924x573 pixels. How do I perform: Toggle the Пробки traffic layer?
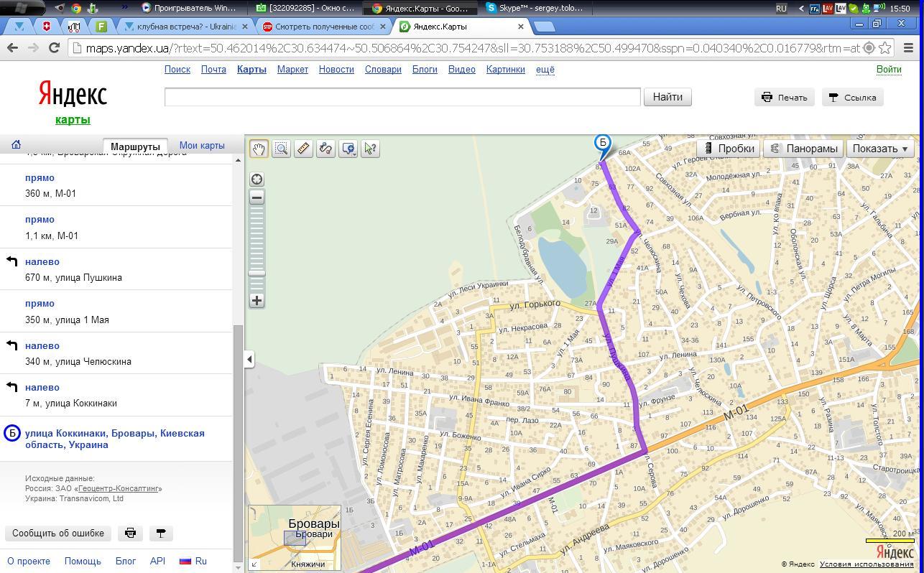pyautogui.click(x=729, y=149)
